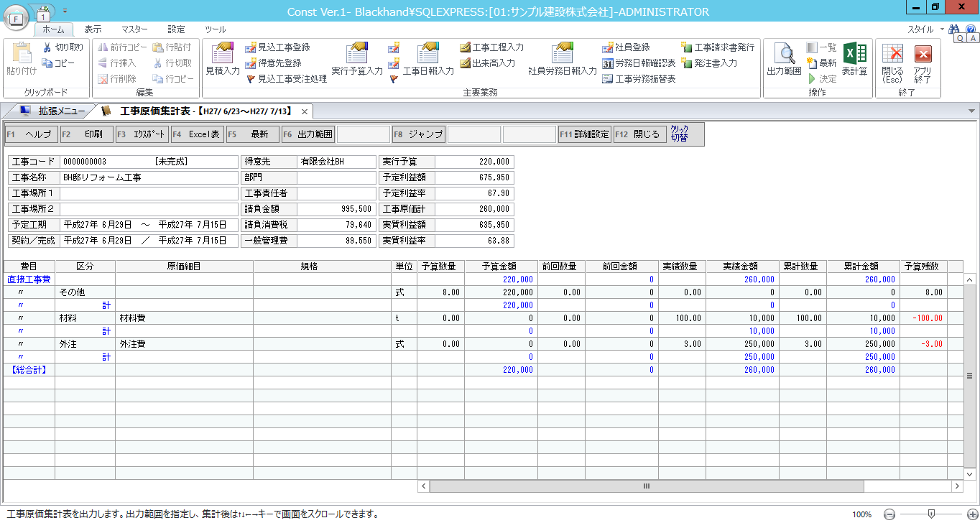Click the zoom slider at bottom right
Image resolution: width=980 pixels, height=523 pixels.
pyautogui.click(x=931, y=514)
